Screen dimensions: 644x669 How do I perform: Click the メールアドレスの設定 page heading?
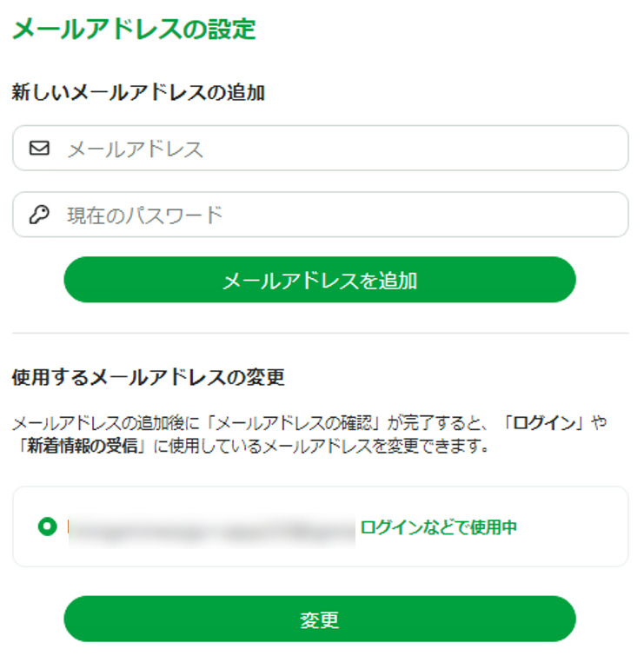(134, 29)
